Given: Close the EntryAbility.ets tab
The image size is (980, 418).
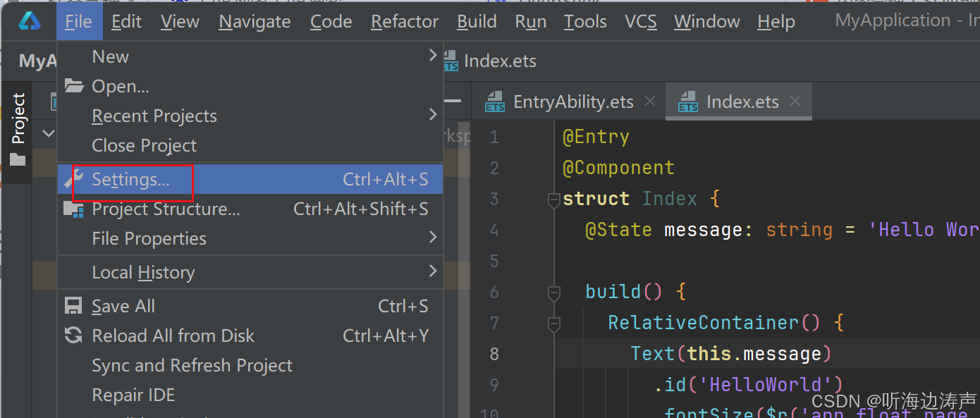Looking at the screenshot, I should tap(650, 102).
